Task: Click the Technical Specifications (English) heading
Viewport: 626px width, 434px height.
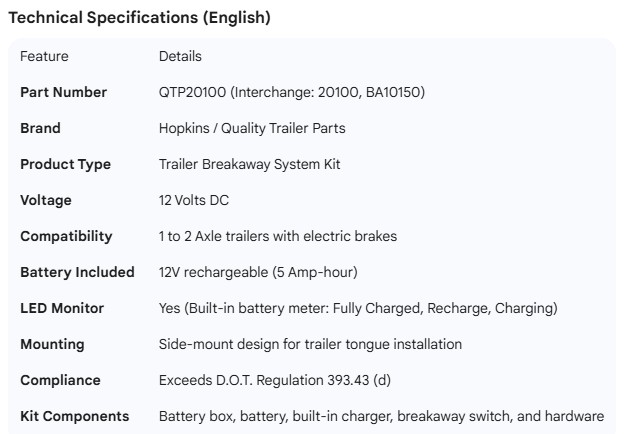Action: 139,18
